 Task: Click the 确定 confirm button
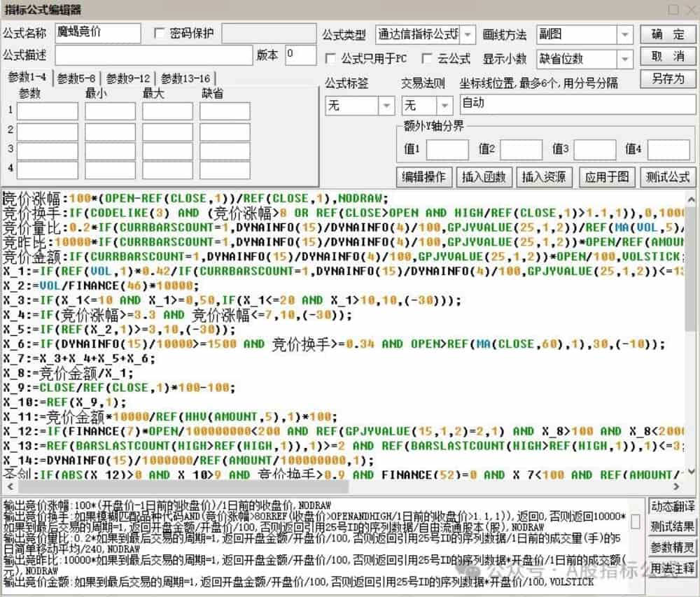[x=667, y=34]
